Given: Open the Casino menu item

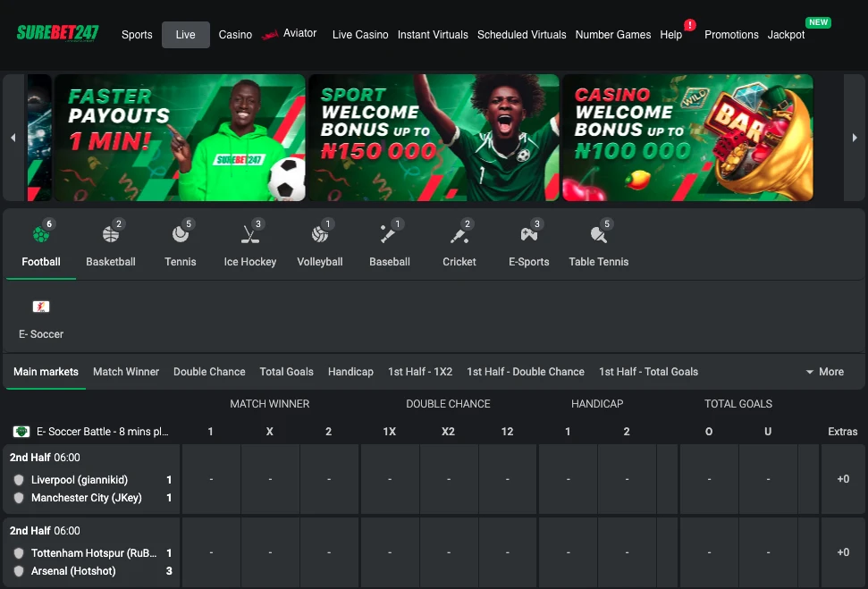Looking at the screenshot, I should (235, 35).
